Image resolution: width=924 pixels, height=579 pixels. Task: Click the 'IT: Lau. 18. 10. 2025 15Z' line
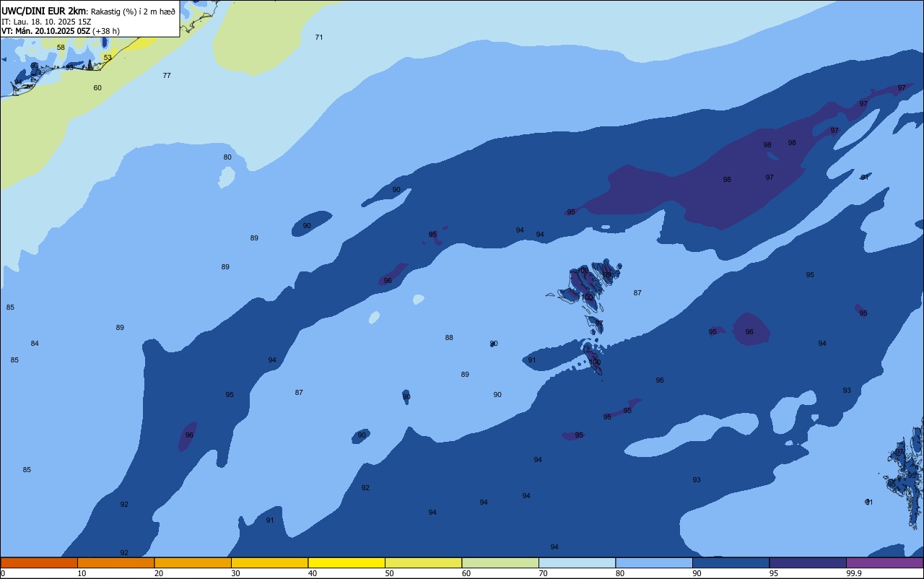[46, 22]
